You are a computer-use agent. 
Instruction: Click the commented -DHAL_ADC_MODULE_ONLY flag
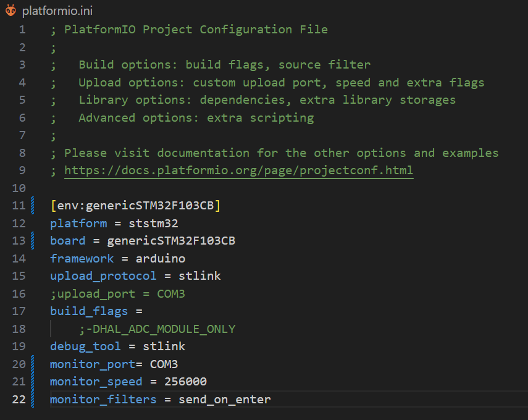pos(157,329)
